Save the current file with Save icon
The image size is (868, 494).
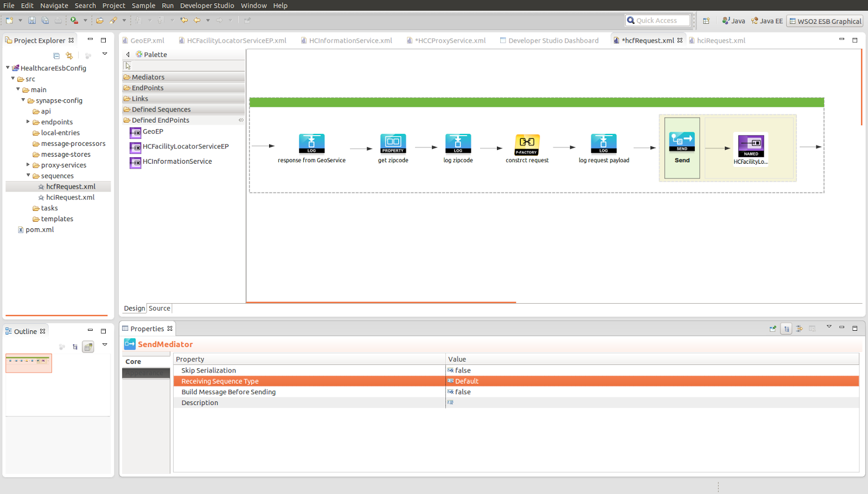click(32, 21)
